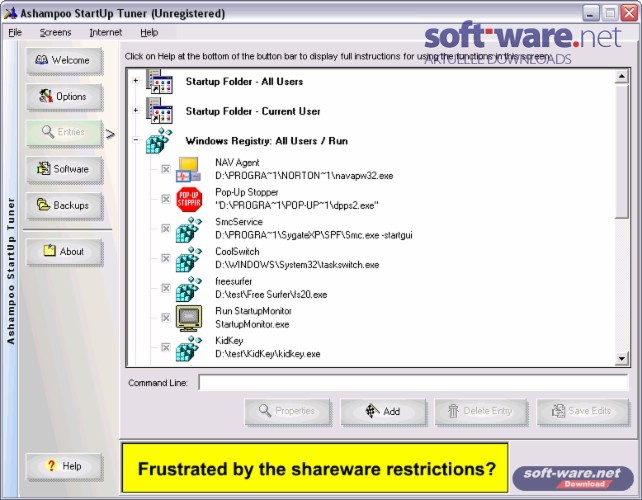
Task: Click the Properties button
Action: (x=287, y=411)
